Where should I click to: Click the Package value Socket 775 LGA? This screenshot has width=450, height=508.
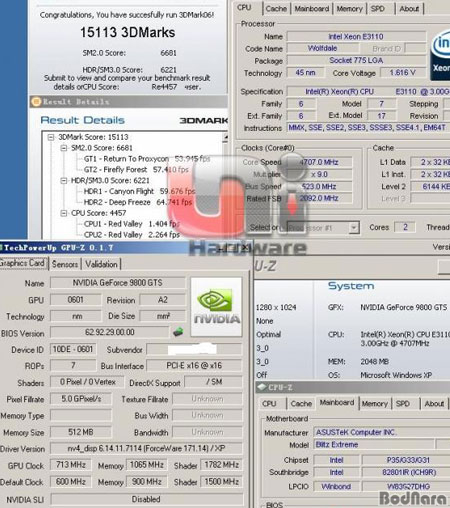click(356, 60)
